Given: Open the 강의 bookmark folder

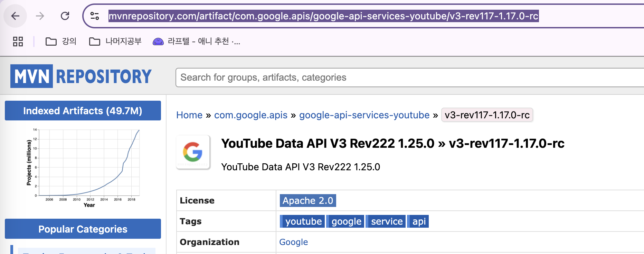Looking at the screenshot, I should pyautogui.click(x=61, y=42).
